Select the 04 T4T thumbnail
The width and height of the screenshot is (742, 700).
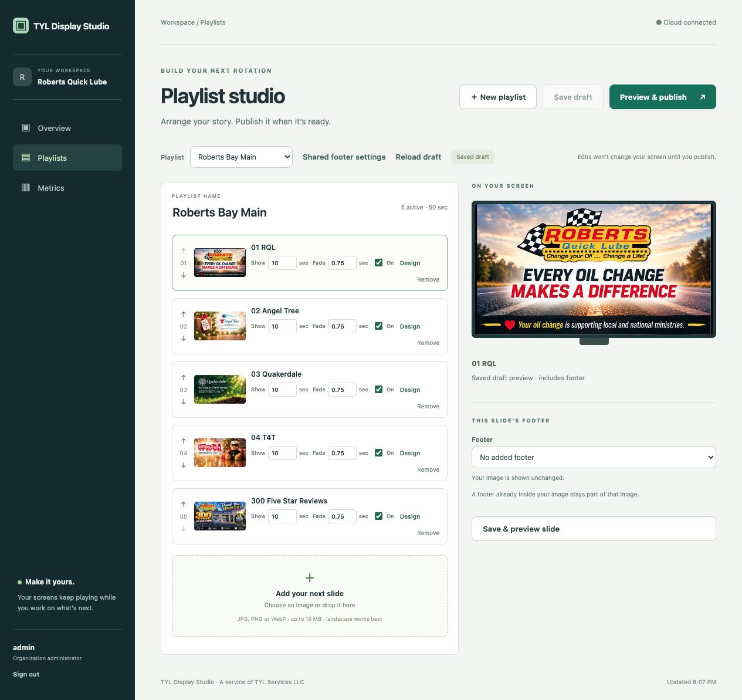(220, 452)
